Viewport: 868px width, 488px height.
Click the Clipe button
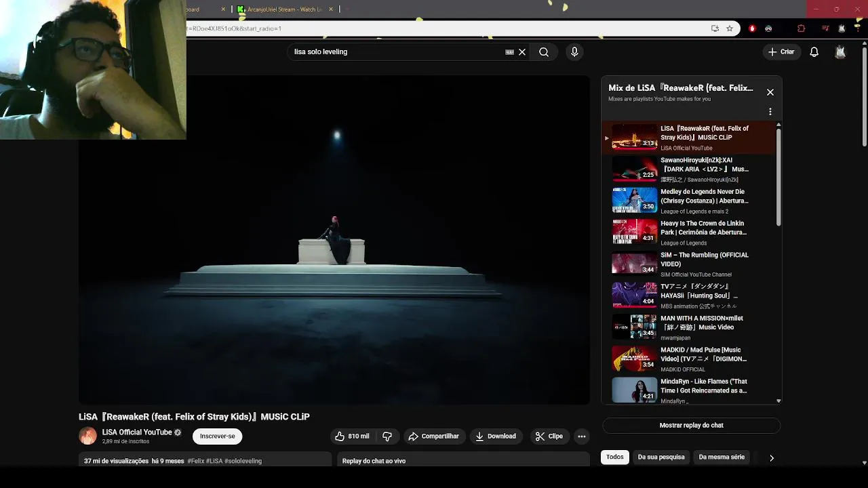coord(549,436)
